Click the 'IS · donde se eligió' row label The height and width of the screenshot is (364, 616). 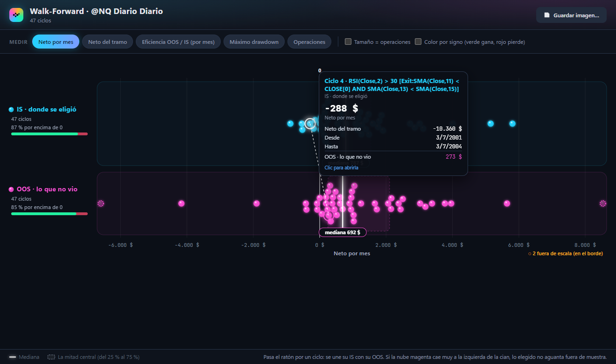click(46, 109)
